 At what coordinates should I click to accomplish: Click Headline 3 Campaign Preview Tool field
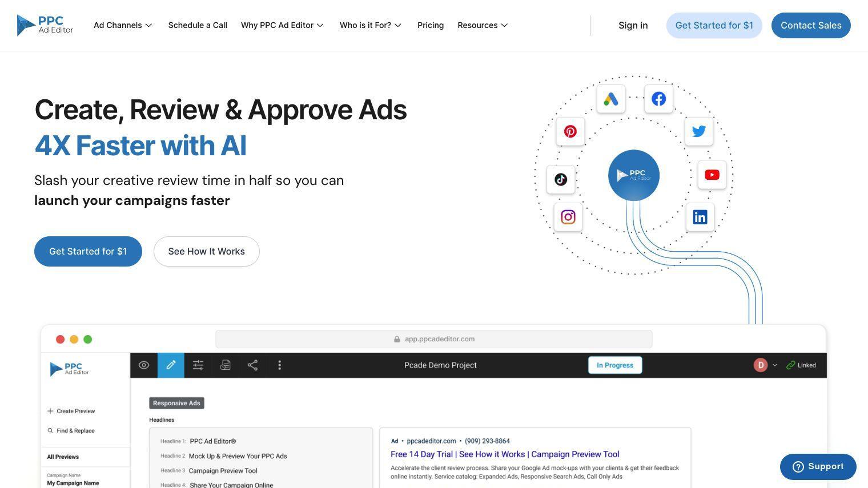click(x=223, y=471)
